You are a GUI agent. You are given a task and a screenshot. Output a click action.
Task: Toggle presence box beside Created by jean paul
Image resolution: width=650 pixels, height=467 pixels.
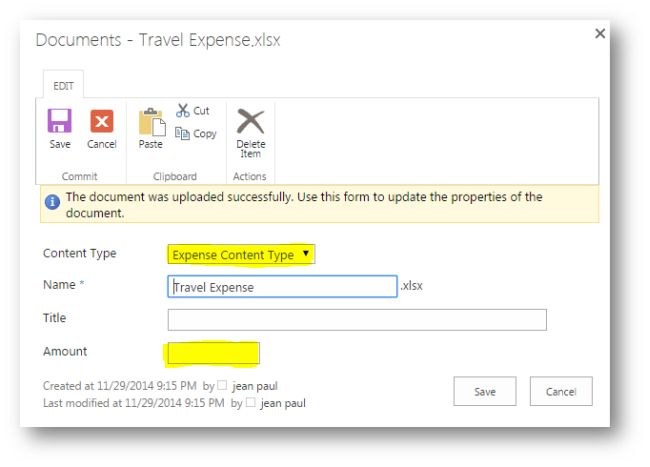pos(224,386)
